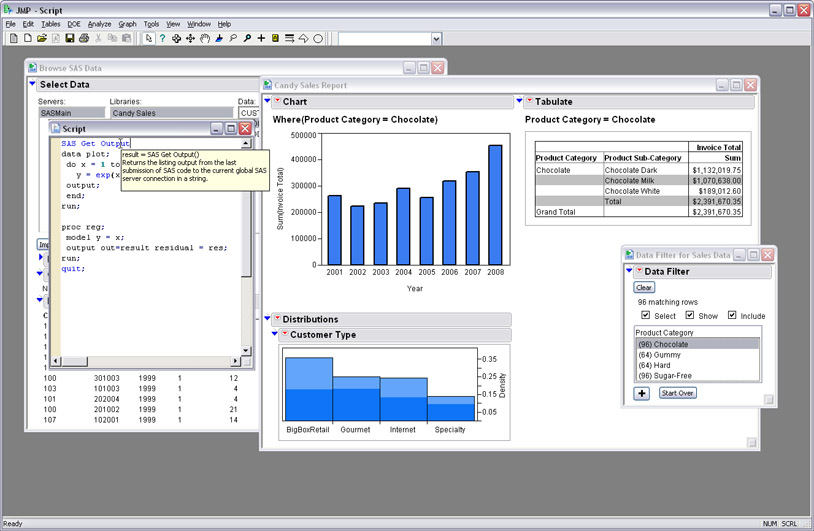The height and width of the screenshot is (531, 814).
Task: Open the red triangle menu for Data Filter
Action: point(639,270)
